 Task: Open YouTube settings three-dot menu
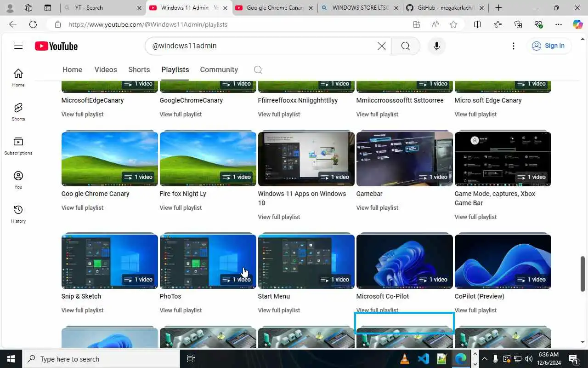pyautogui.click(x=514, y=46)
